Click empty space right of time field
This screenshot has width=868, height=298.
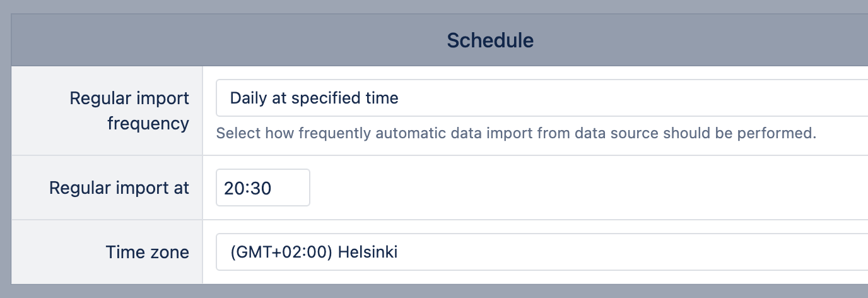pos(568,188)
